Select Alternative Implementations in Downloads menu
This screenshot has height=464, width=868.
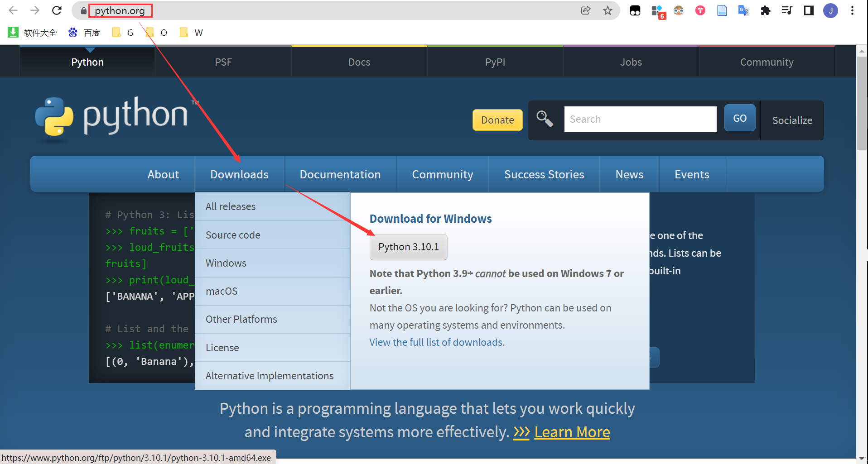(x=272, y=376)
